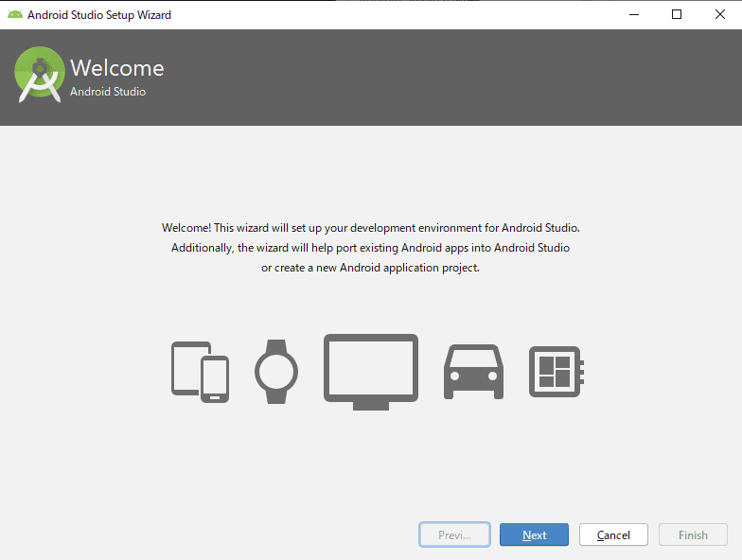Click the Android Things board icon
742x560 pixels.
click(556, 372)
